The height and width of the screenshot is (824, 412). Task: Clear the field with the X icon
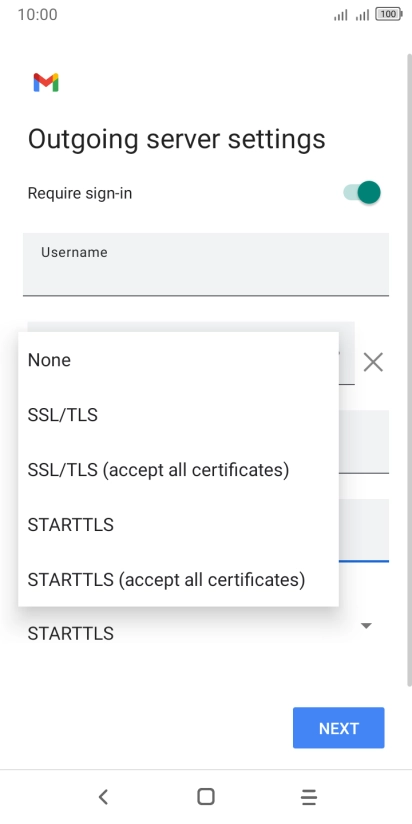coord(373,362)
